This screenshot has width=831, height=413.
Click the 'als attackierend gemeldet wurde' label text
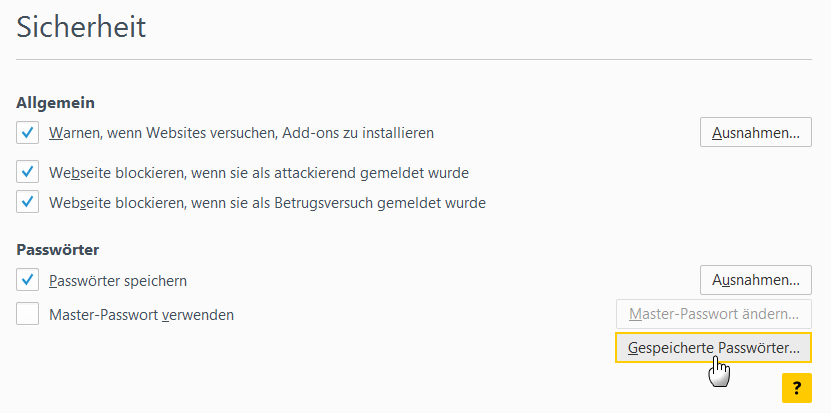click(x=363, y=173)
